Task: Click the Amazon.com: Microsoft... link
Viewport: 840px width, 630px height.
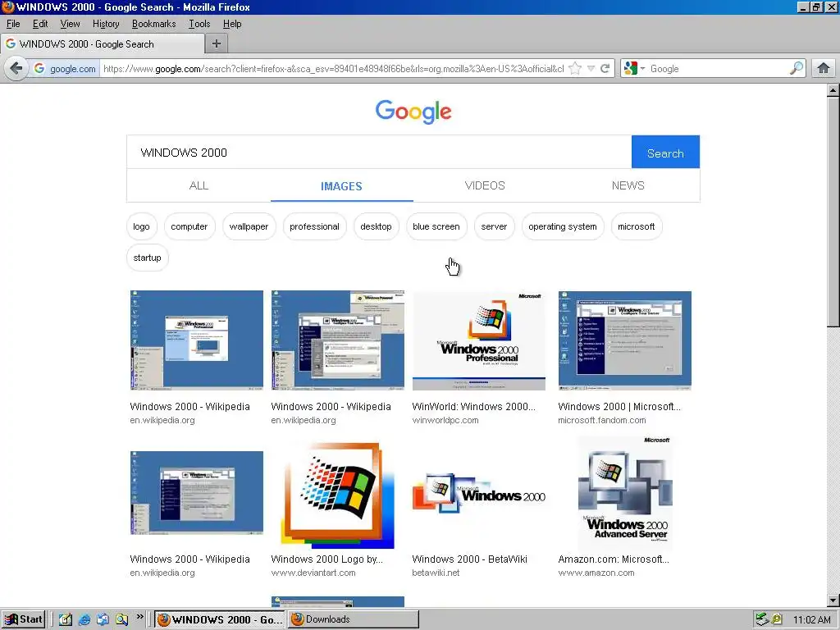Action: 614,559
